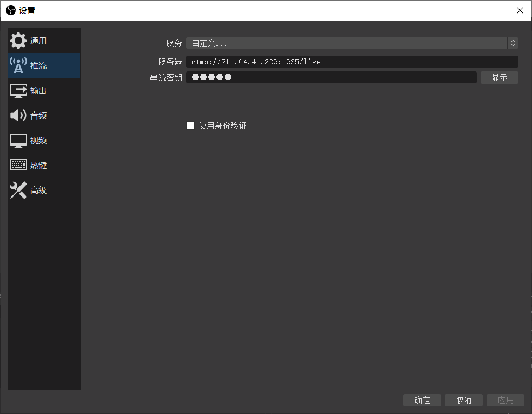
Task: Open the 服务 dropdown showing 自定义...
Action: (x=346, y=43)
